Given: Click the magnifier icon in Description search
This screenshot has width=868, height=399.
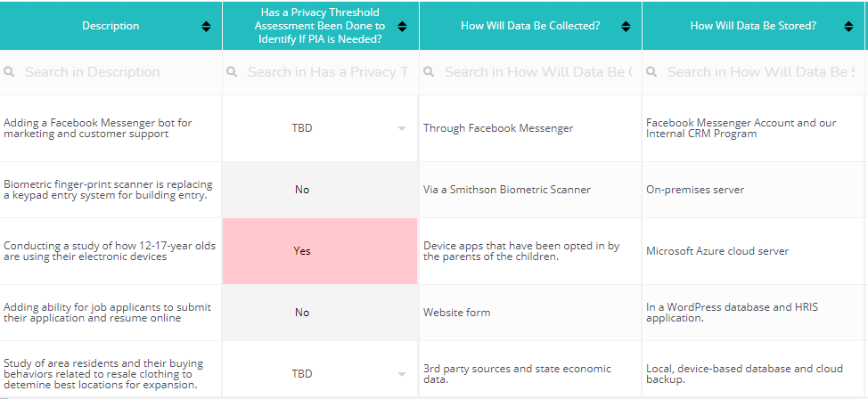Looking at the screenshot, I should click(x=10, y=72).
